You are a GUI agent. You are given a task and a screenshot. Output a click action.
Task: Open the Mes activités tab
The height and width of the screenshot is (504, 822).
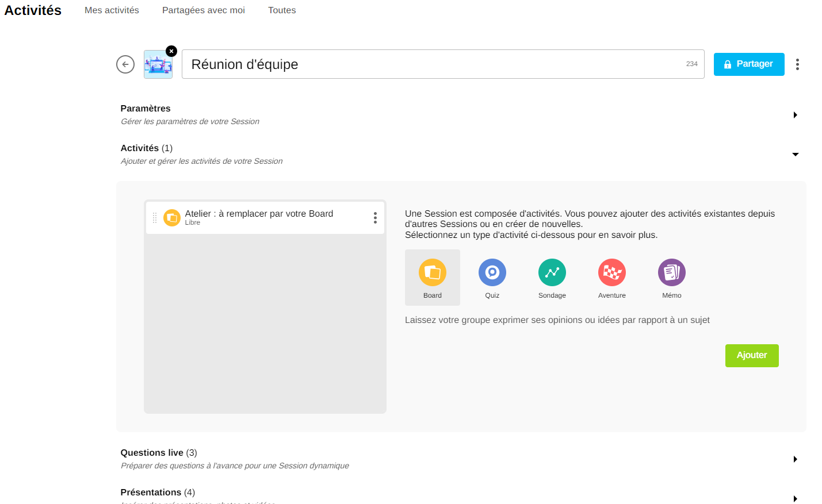(x=112, y=10)
